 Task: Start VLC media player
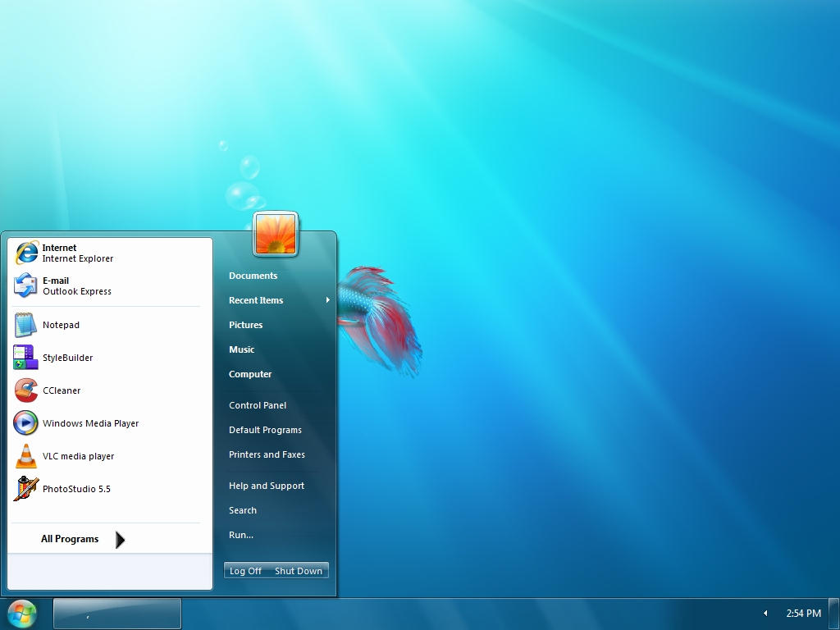click(x=77, y=456)
